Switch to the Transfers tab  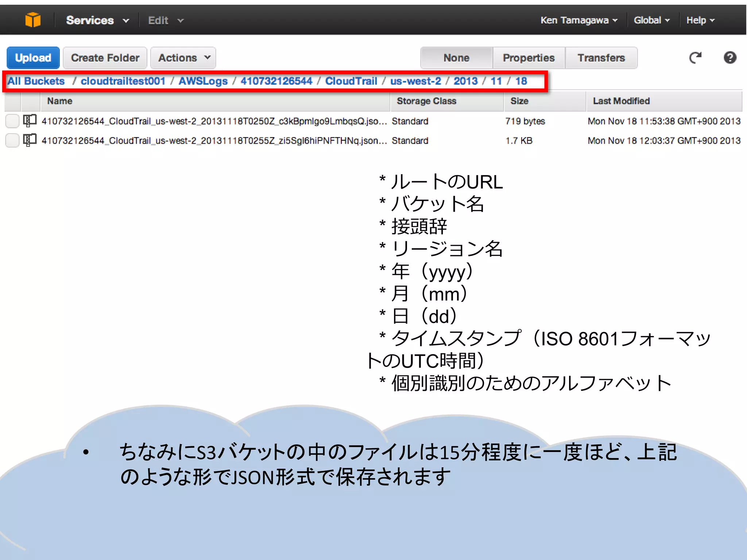[601, 58]
